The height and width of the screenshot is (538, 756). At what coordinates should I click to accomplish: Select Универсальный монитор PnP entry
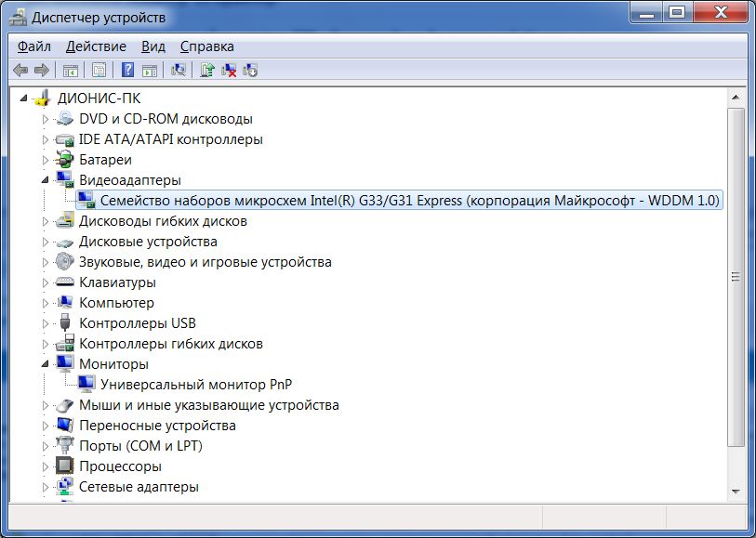tap(196, 385)
